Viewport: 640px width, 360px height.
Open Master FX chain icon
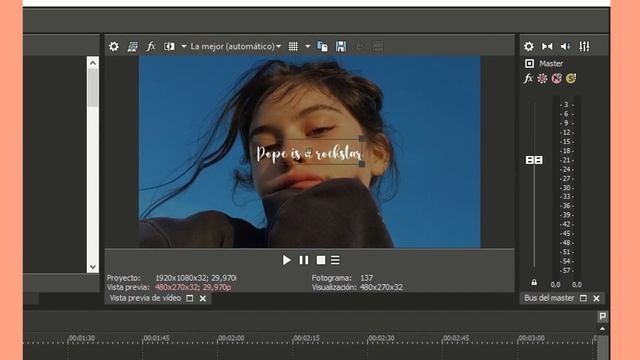click(528, 78)
